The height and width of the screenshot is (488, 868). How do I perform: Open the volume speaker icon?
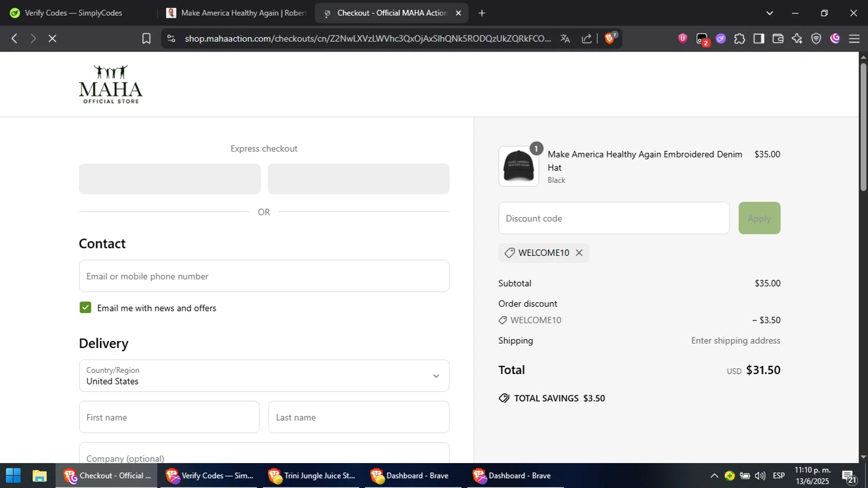760,476
